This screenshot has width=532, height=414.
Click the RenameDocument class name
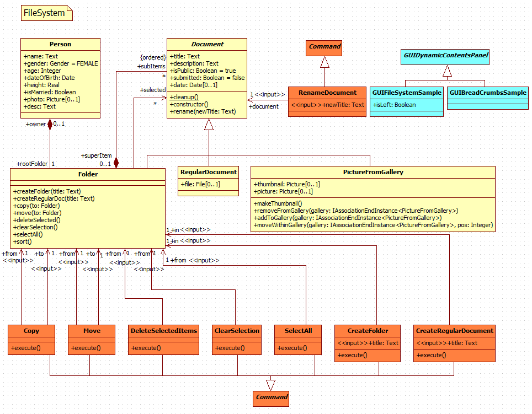pos(327,93)
